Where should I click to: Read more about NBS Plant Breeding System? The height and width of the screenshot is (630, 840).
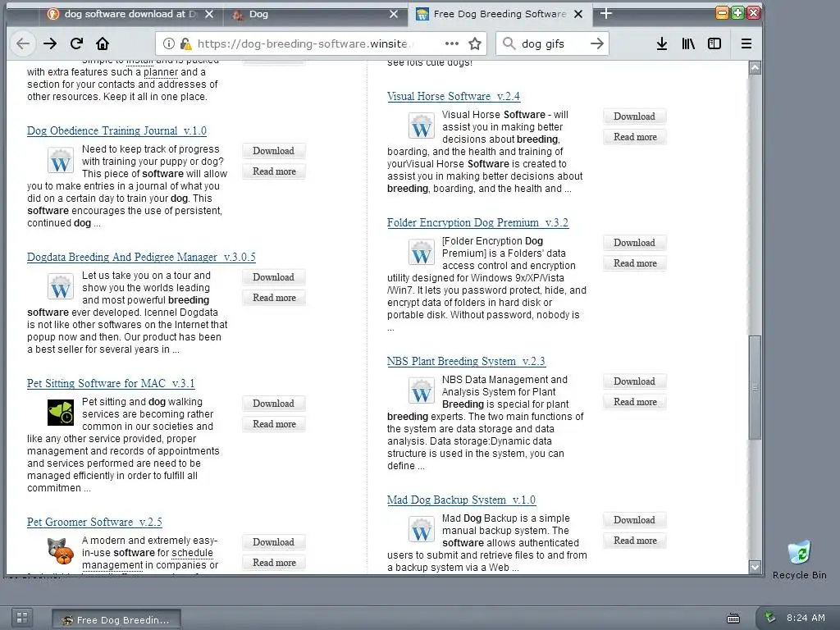pos(634,402)
